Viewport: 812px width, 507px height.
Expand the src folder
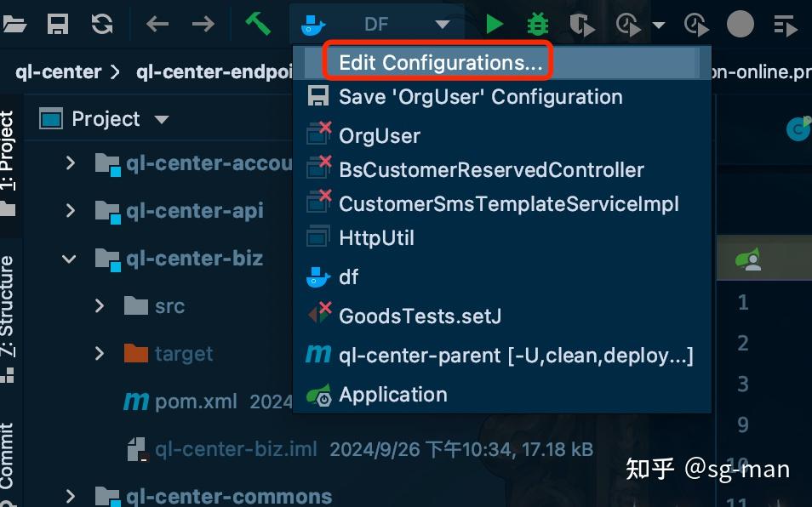(100, 305)
